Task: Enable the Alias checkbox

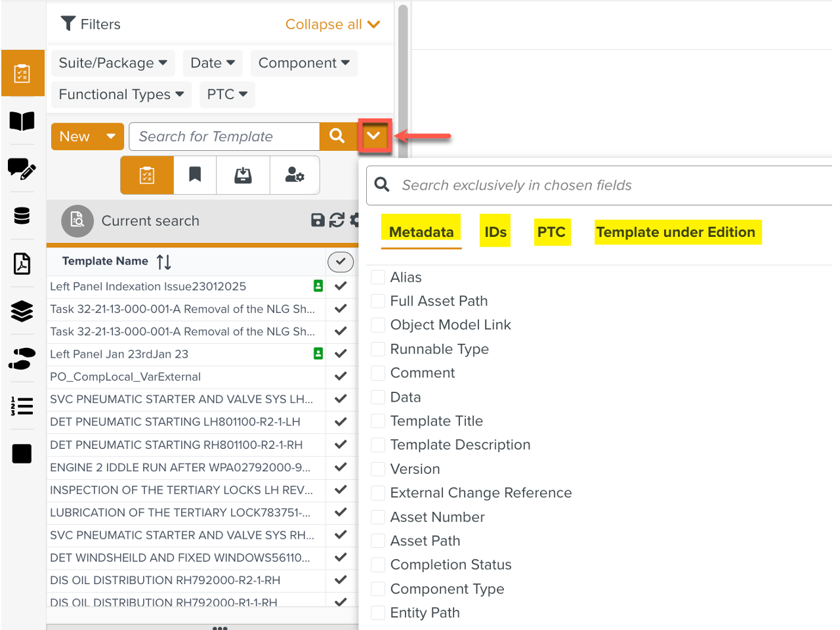Action: [378, 278]
